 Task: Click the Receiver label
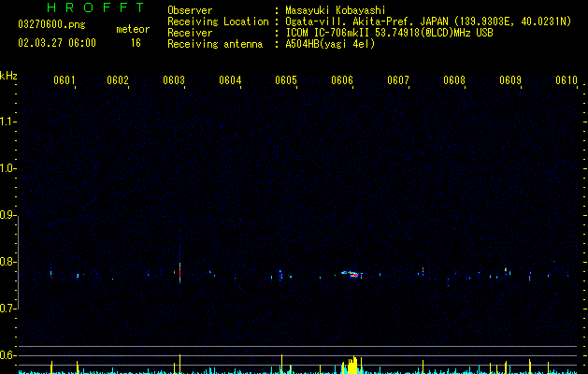190,33
